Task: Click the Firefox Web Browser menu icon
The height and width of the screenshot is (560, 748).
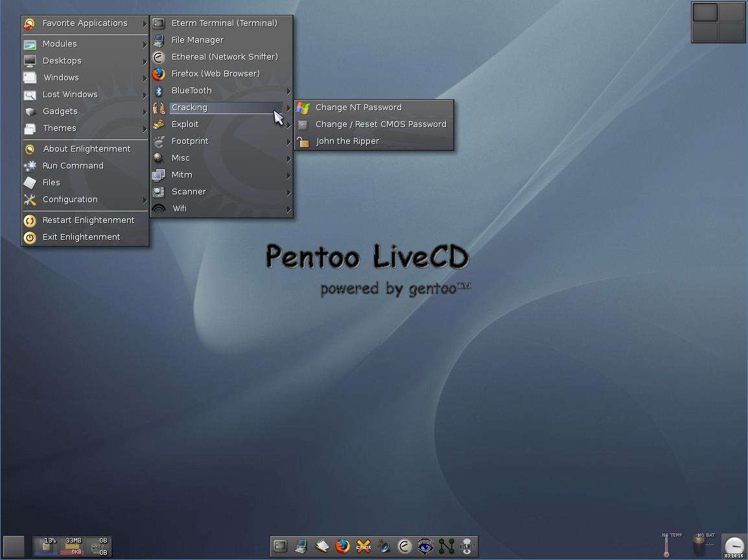Action: coord(159,74)
